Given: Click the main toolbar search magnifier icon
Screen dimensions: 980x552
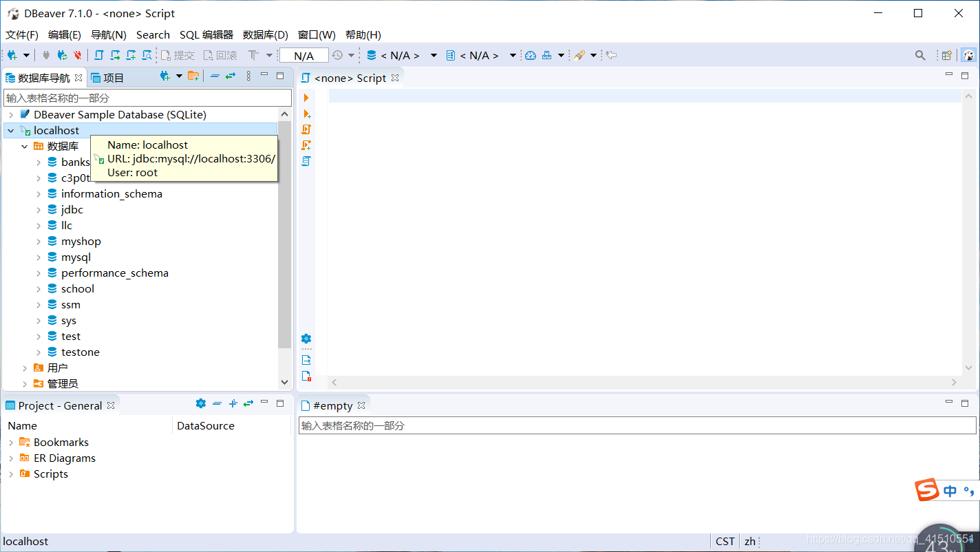Looking at the screenshot, I should tap(920, 55).
